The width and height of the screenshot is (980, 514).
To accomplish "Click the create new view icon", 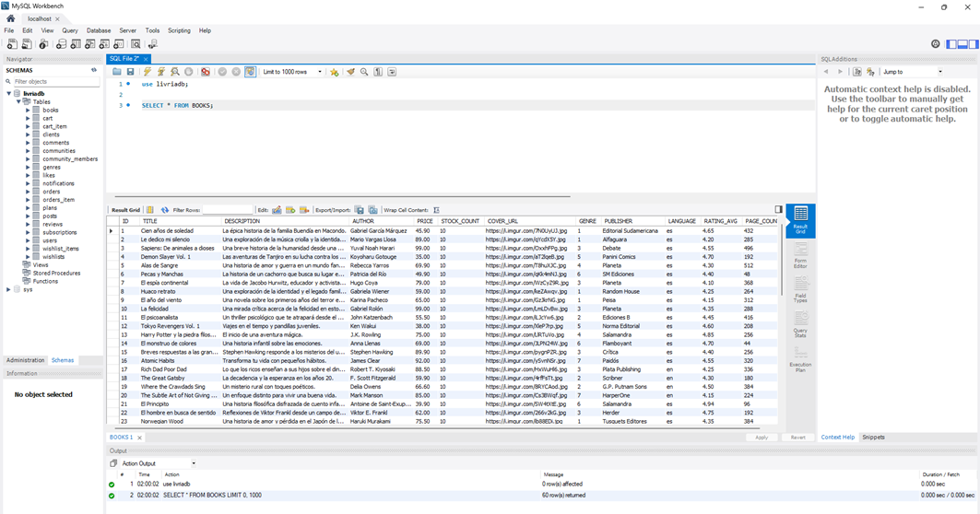I will point(90,44).
